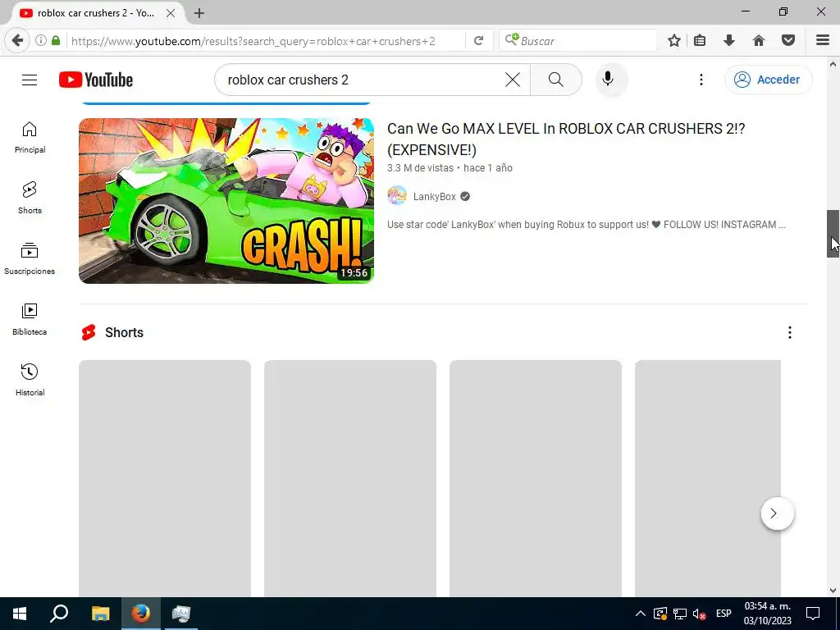Open the Shorts section three-dot menu
840x630 pixels.
pyautogui.click(x=790, y=333)
